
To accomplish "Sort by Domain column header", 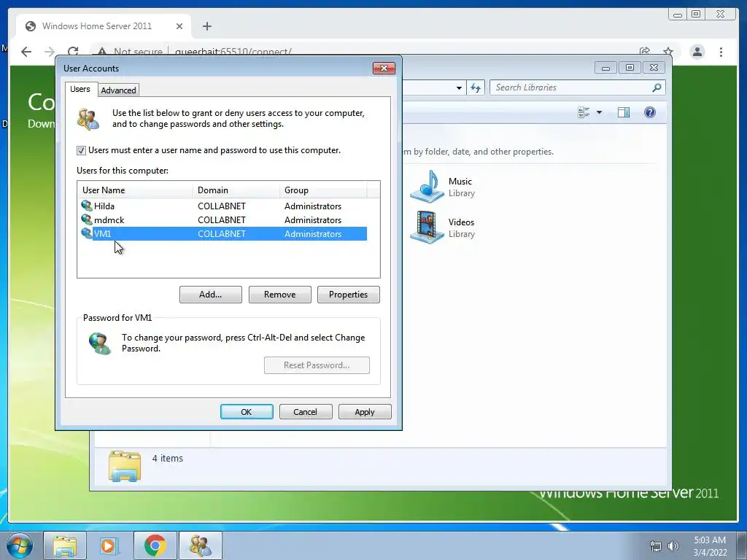I will (236, 190).
